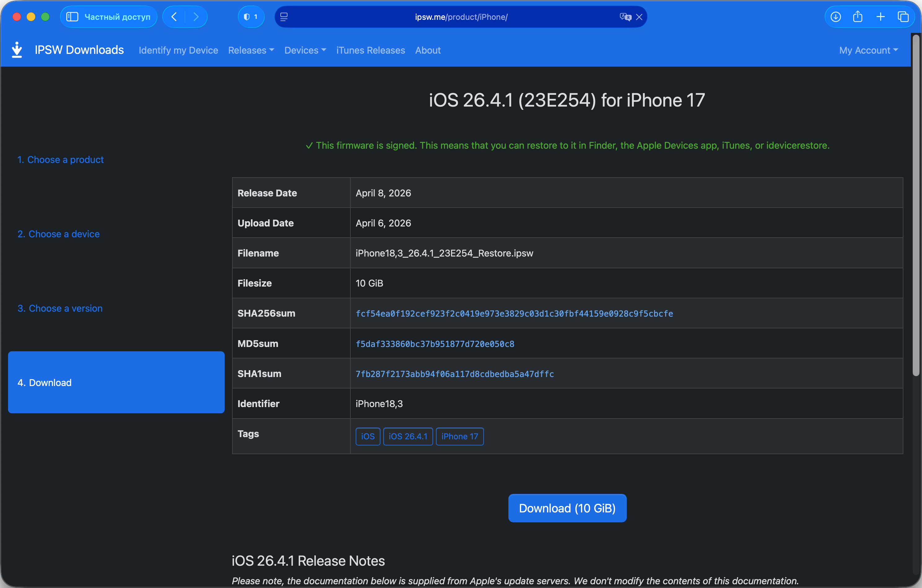
Task: Open the My Account dropdown
Action: click(868, 50)
